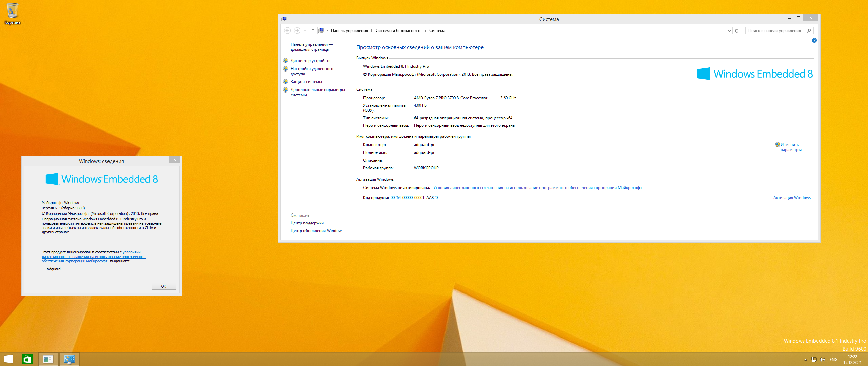Close the Windows: сведения dialog
The width and height of the screenshot is (868, 366).
click(174, 160)
